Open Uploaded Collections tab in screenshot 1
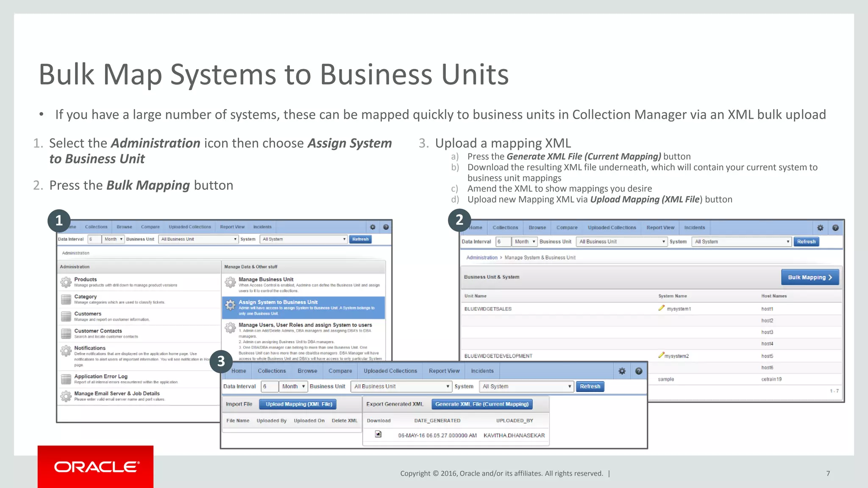The height and width of the screenshot is (488, 868). (190, 227)
